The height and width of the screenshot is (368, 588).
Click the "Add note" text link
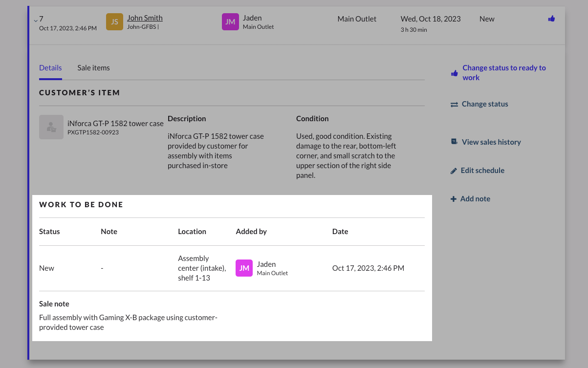click(475, 199)
